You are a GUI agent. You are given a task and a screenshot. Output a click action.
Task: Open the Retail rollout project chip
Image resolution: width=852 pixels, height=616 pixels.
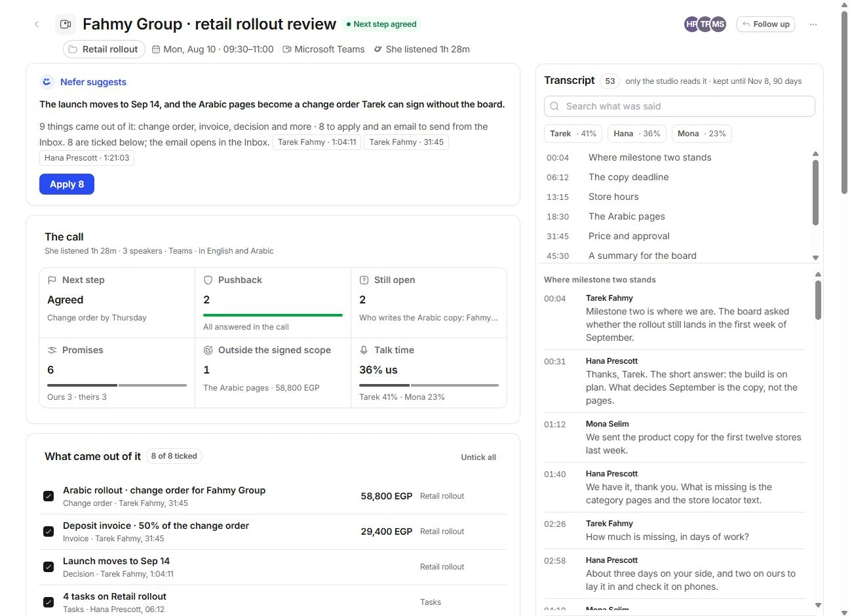(x=104, y=49)
